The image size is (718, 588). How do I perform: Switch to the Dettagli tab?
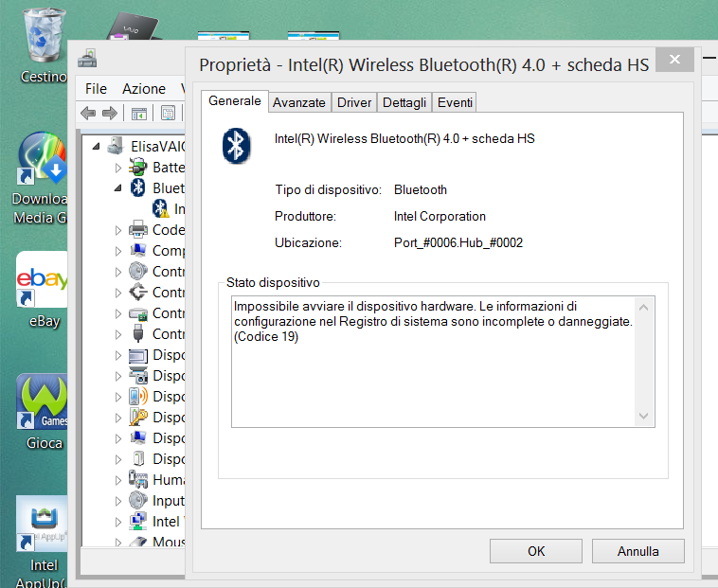(x=404, y=102)
